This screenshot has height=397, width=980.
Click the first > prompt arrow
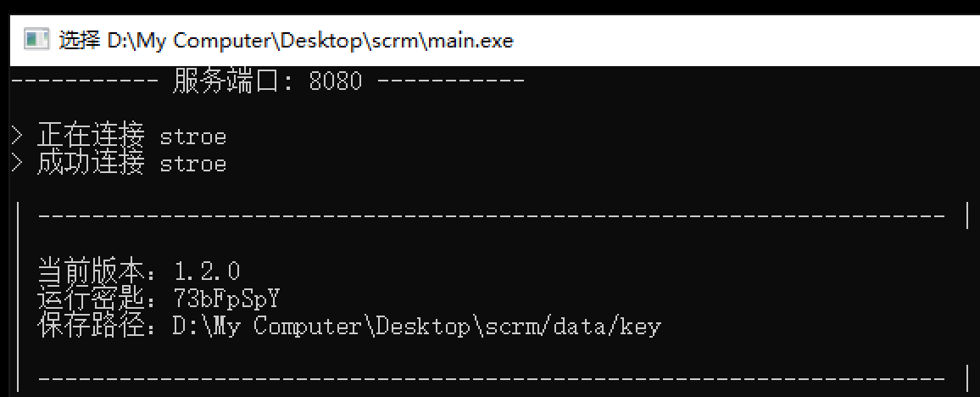click(x=17, y=136)
